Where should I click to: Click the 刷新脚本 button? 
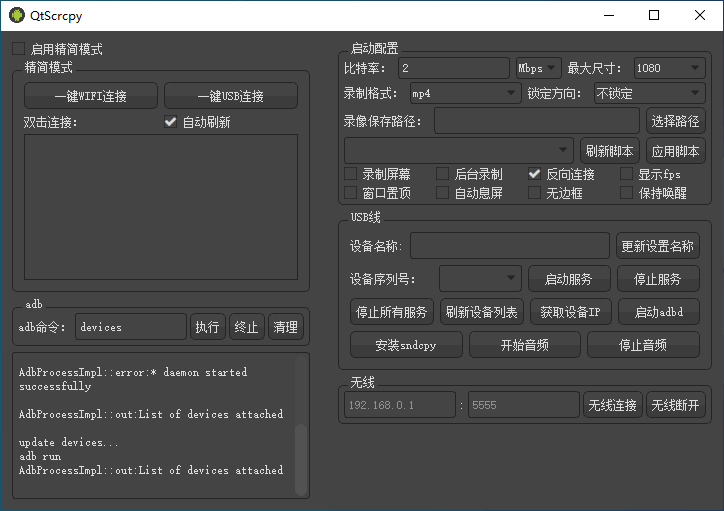tap(609, 151)
